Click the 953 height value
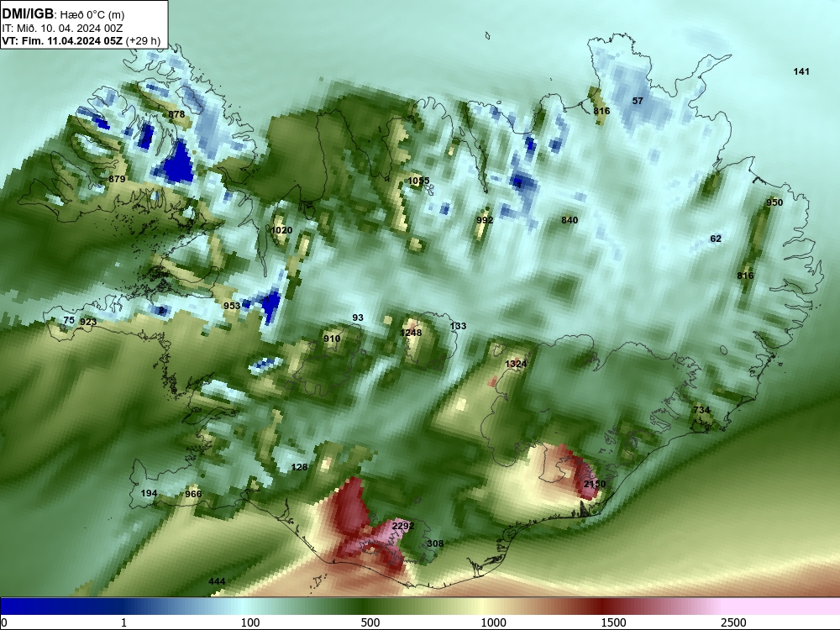This screenshot has height=630, width=840. click(232, 306)
